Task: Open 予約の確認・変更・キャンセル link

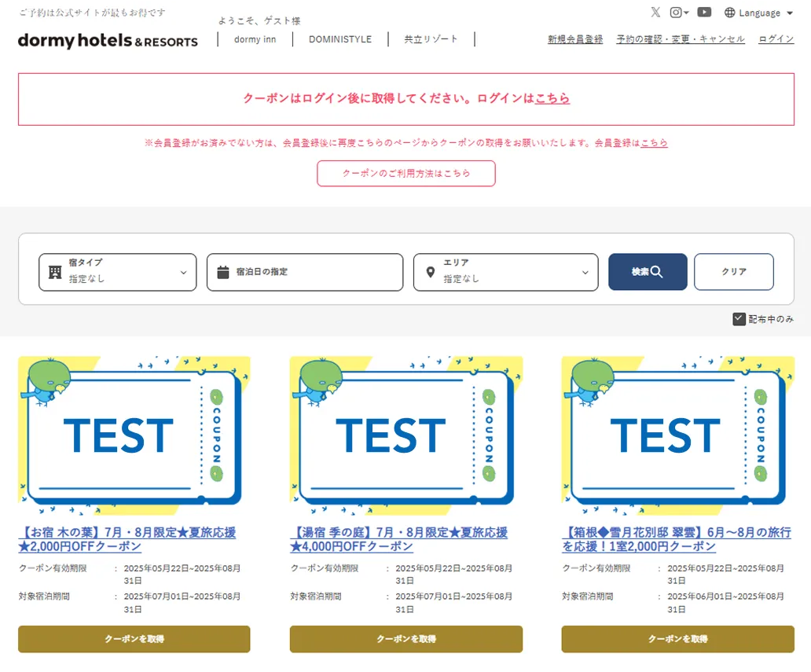Action: point(680,39)
